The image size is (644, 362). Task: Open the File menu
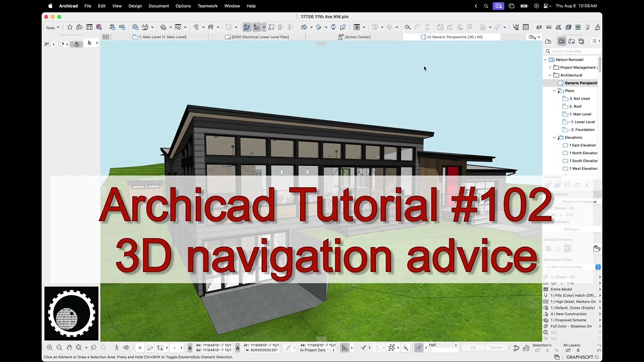click(88, 6)
